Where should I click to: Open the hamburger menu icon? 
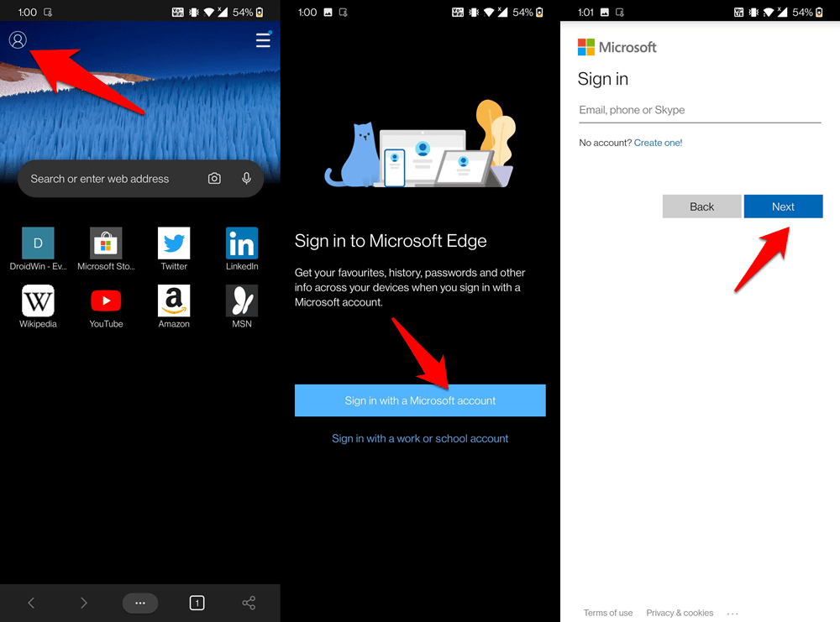click(263, 40)
